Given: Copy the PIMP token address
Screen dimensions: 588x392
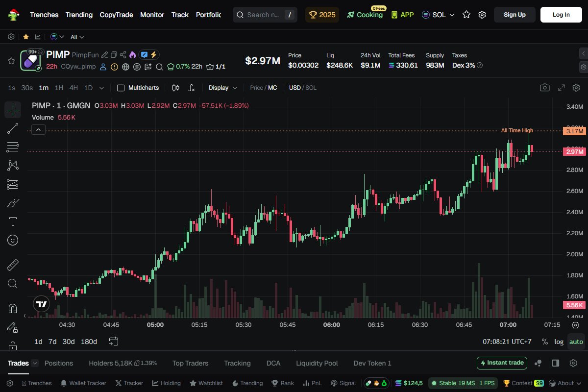Looking at the screenshot, I should pos(114,55).
